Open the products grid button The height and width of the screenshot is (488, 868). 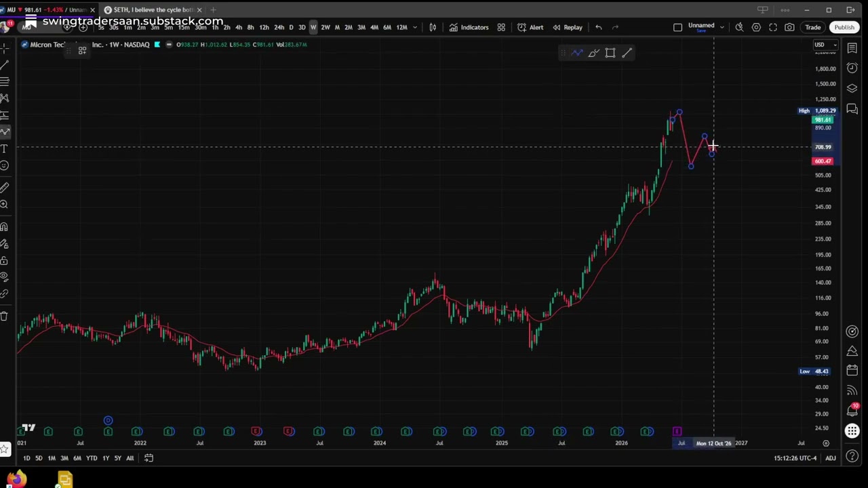pos(852,431)
